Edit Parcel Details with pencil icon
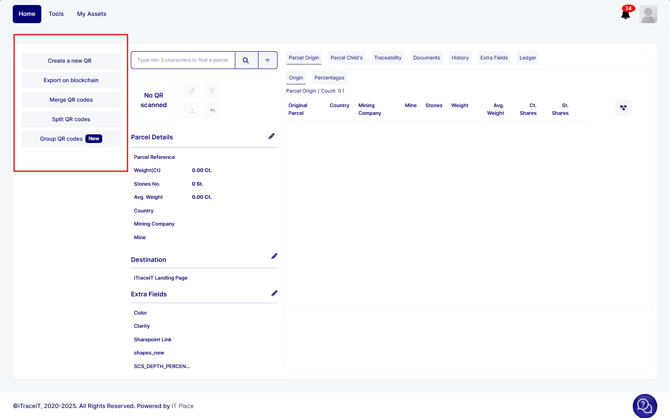670x418 pixels. coord(271,137)
